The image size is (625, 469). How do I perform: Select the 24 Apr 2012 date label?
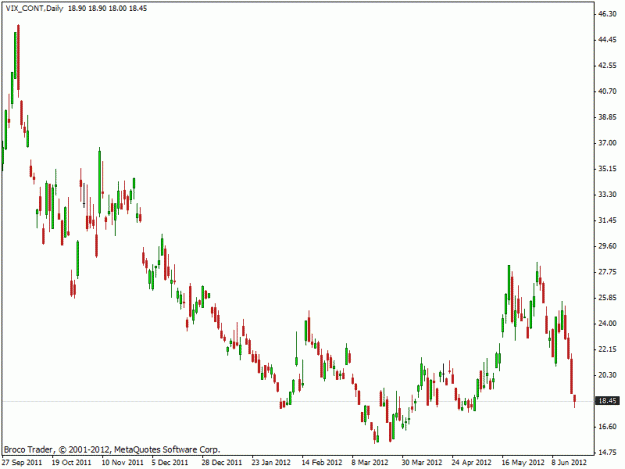click(x=472, y=462)
